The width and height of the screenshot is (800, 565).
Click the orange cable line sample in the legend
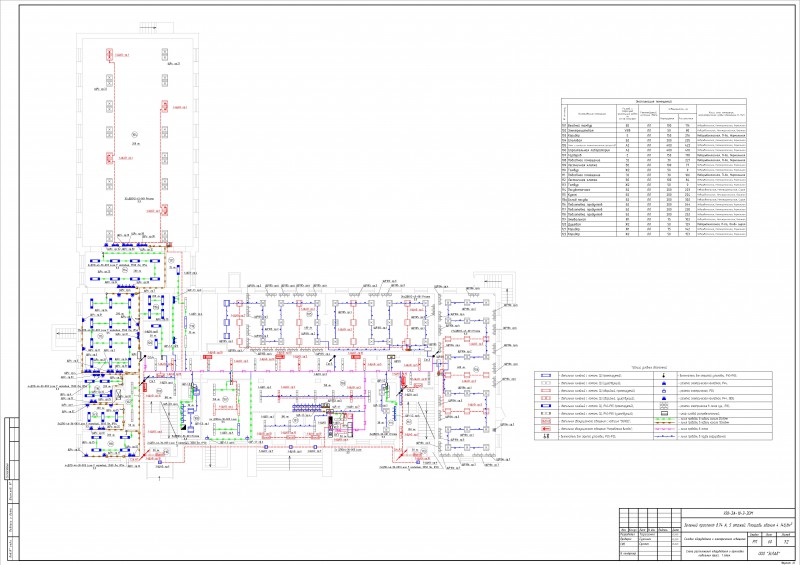coord(665,423)
